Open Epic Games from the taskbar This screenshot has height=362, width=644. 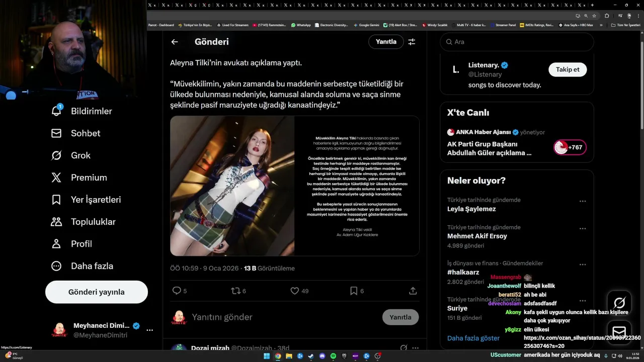(344, 356)
